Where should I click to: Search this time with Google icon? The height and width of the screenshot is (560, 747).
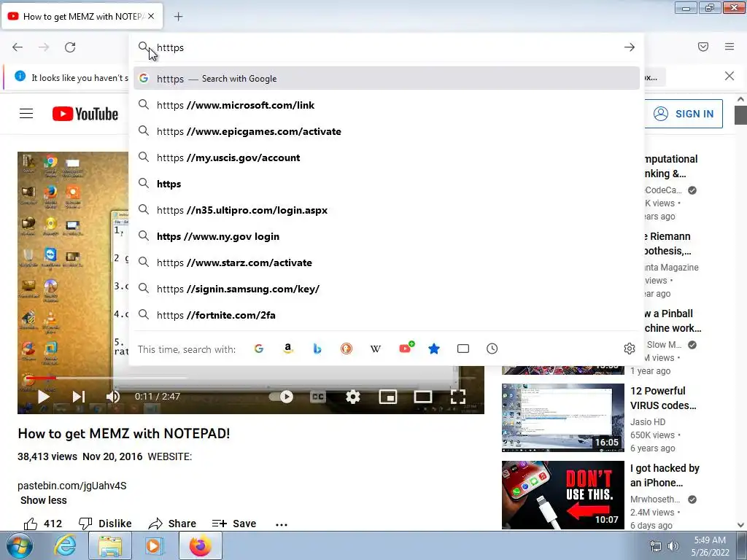coord(259,349)
